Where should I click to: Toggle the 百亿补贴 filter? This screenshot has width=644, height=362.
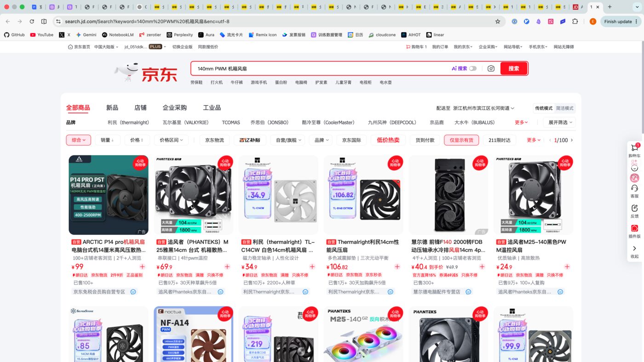point(250,140)
